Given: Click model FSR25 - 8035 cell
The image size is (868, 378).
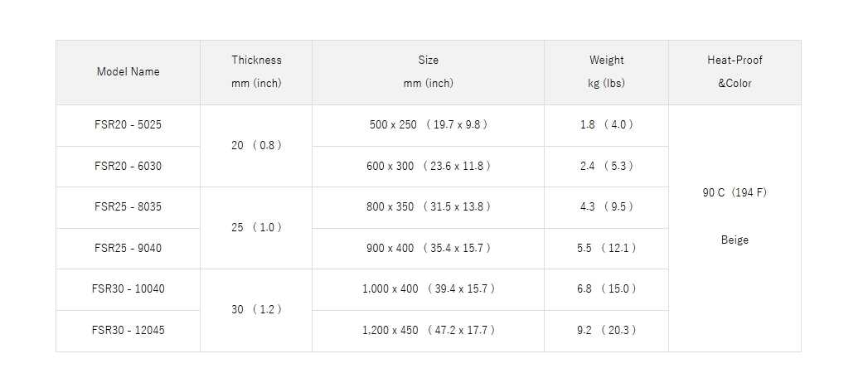Looking at the screenshot, I should pos(128,207).
